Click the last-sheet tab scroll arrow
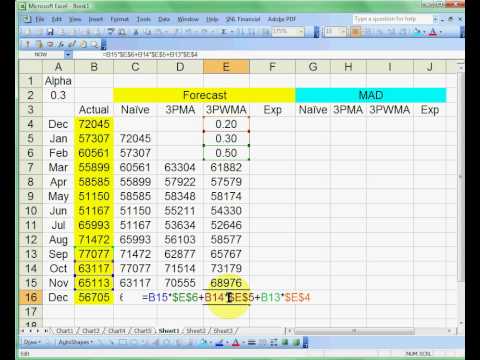The image size is (480, 360). click(46, 331)
